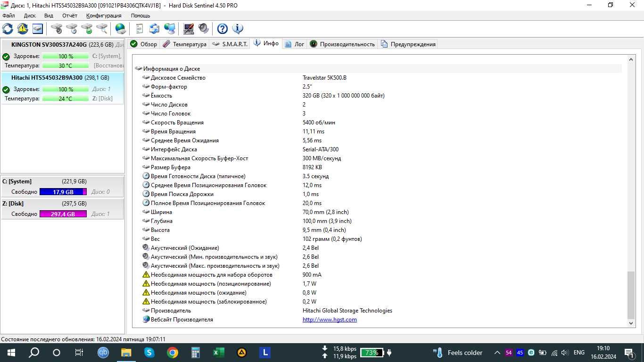Open Calculator from the taskbar
644x362 pixels.
(195, 353)
